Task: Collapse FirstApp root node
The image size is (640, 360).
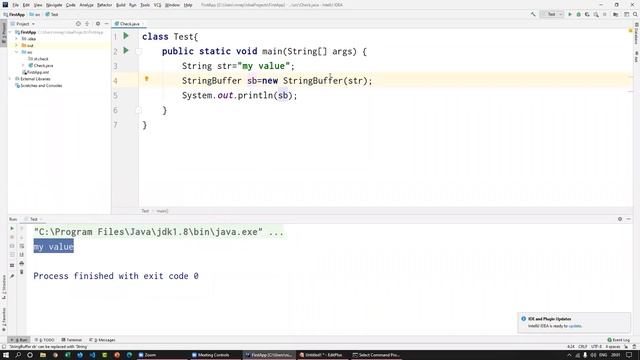Action: [11, 32]
